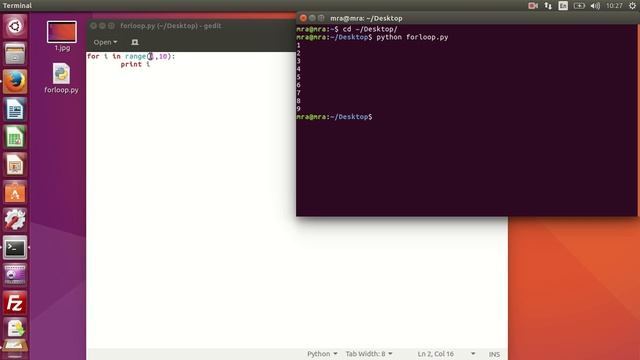Open the Python language selector in gedit
Viewport: 640px width, 360px height.
click(x=322, y=354)
